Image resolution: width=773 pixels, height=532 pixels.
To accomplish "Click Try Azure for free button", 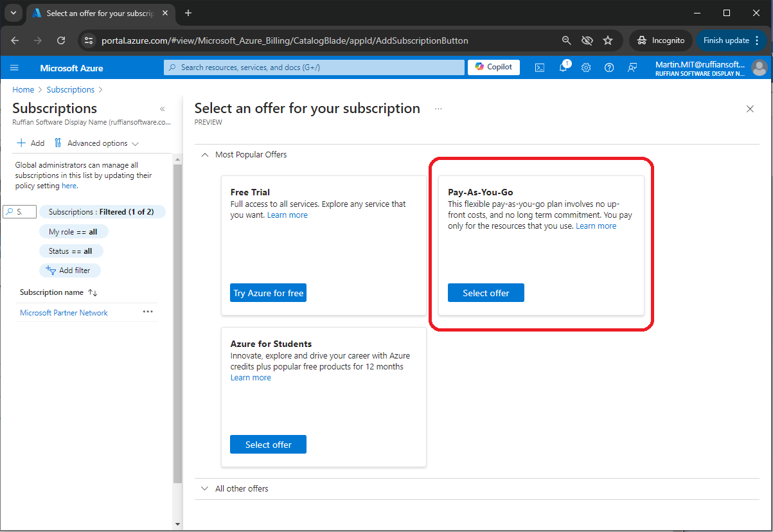I will [268, 293].
